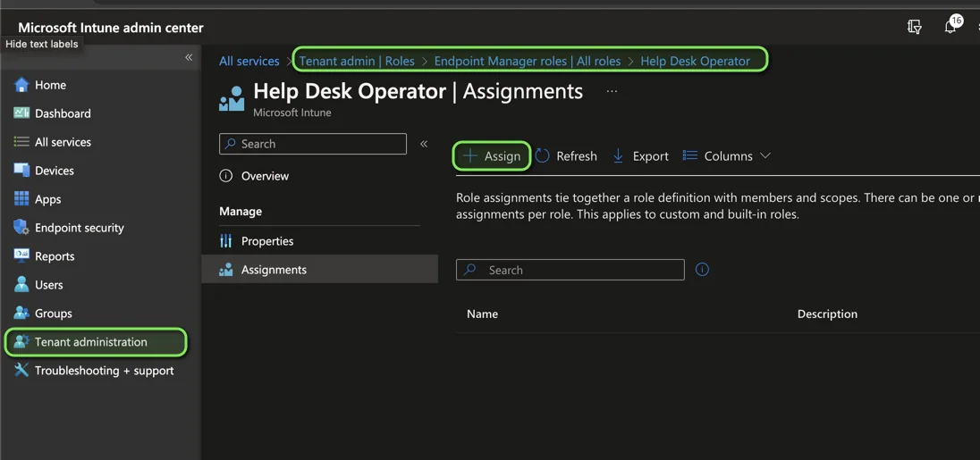The height and width of the screenshot is (460, 980).
Task: Click the Columns list icon
Action: coord(690,155)
